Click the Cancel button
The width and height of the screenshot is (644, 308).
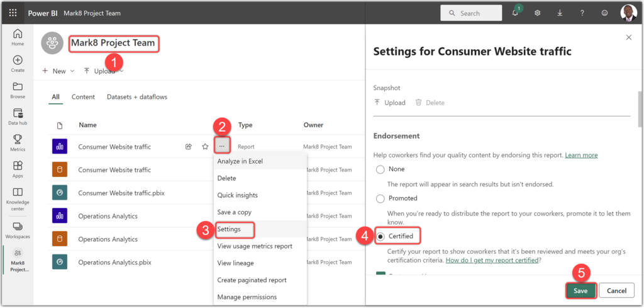pos(616,291)
